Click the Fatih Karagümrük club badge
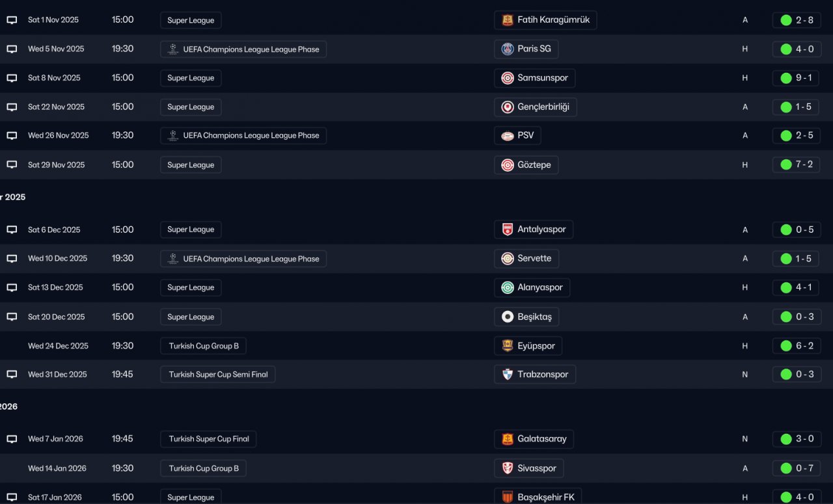The width and height of the screenshot is (833, 504). click(508, 20)
